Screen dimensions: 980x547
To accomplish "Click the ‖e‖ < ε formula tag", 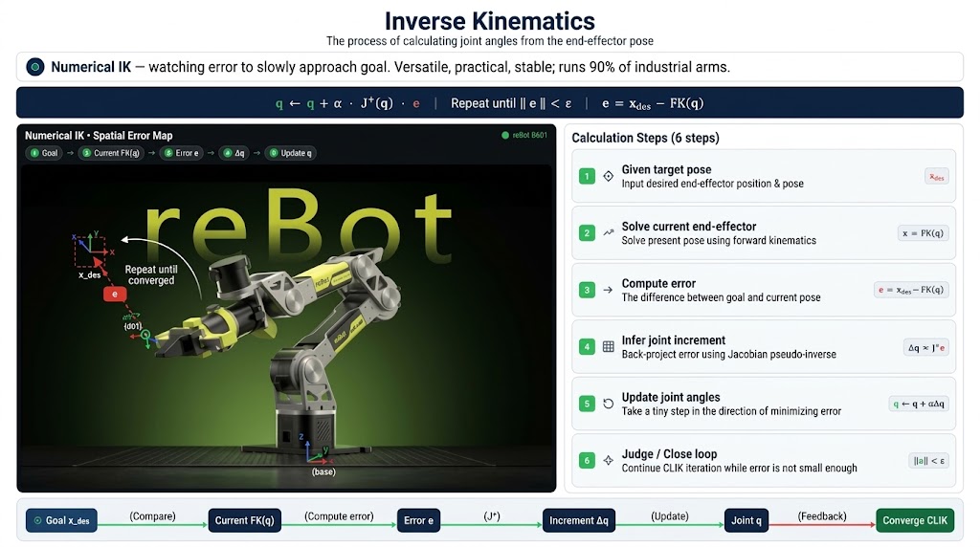I will click(x=928, y=461).
